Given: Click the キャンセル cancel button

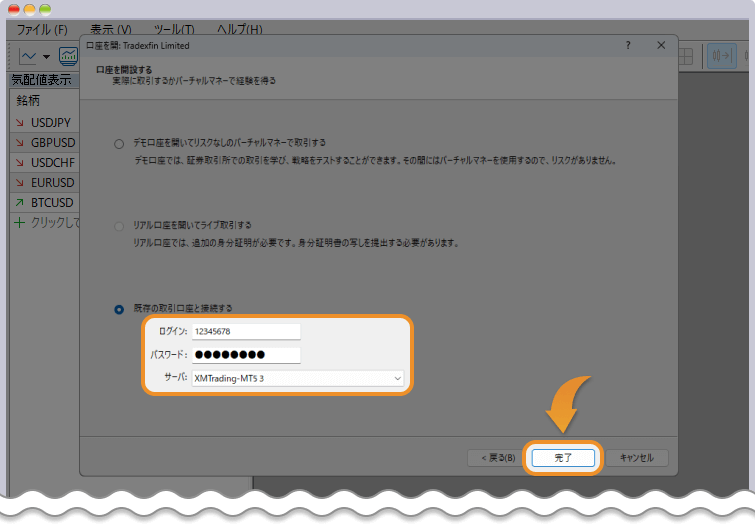Looking at the screenshot, I should click(637, 458).
